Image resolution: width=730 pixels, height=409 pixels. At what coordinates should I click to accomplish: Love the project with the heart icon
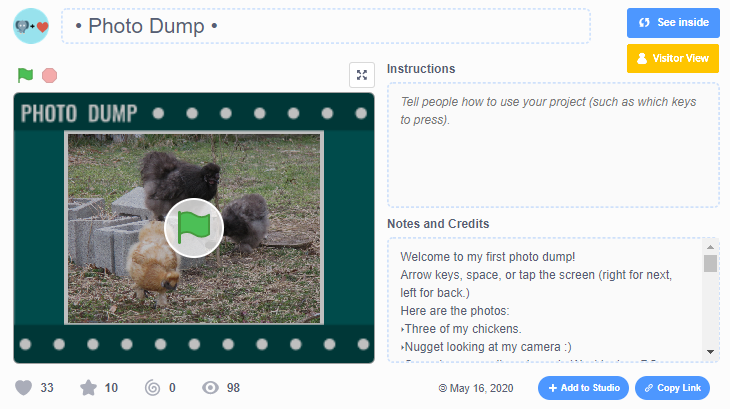(x=24, y=388)
